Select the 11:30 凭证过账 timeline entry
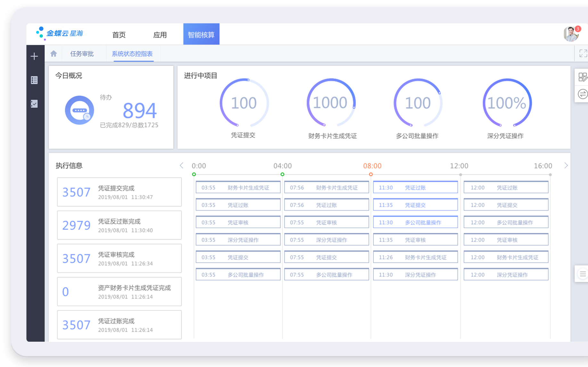Viewport: 588px width, 367px height. [x=415, y=187]
